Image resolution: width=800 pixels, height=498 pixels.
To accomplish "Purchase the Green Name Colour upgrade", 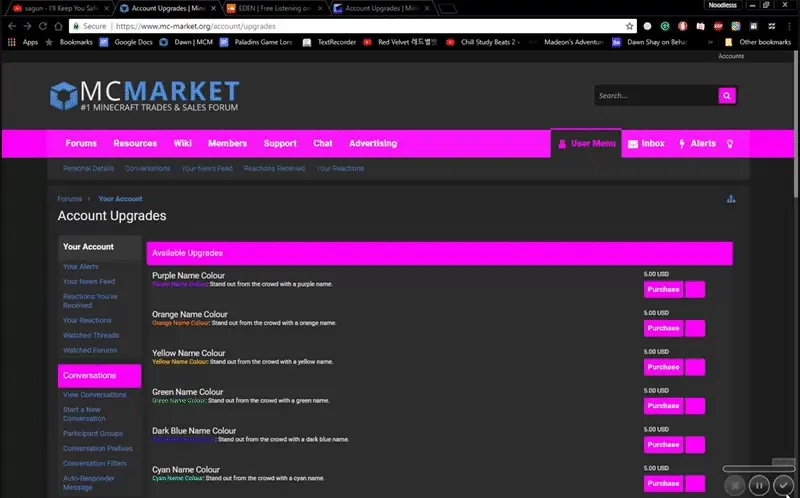I will click(x=663, y=406).
